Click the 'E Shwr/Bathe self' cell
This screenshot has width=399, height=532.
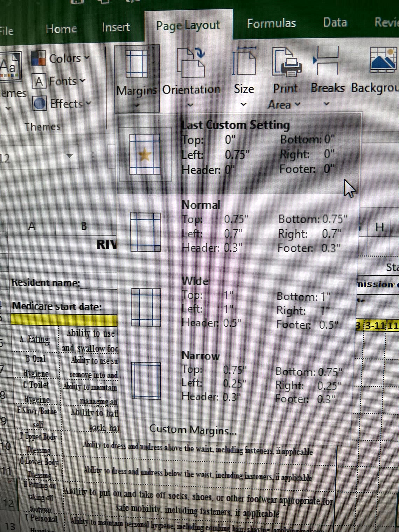coord(37,417)
